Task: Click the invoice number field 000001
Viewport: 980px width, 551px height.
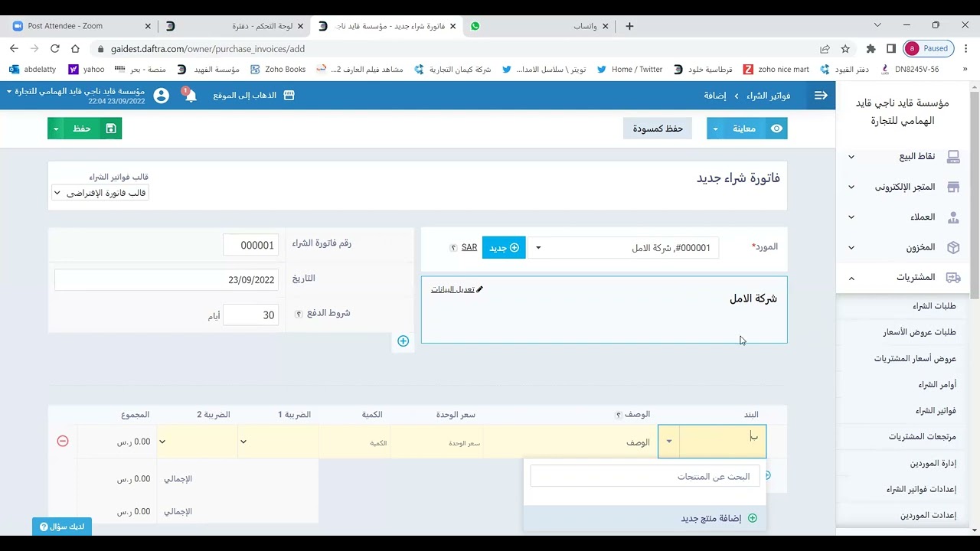Action: click(x=251, y=245)
